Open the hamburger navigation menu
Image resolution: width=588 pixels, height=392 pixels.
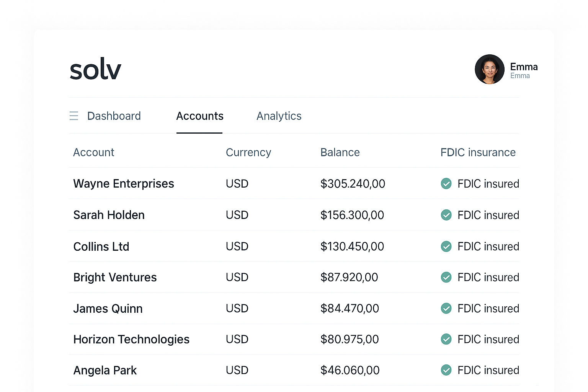click(x=74, y=116)
